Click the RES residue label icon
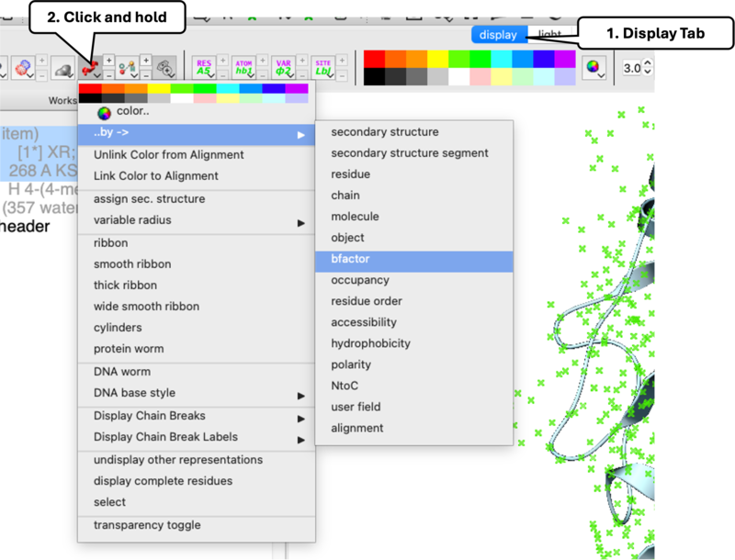Screen dimensions: 735x560 pyautogui.click(x=204, y=68)
